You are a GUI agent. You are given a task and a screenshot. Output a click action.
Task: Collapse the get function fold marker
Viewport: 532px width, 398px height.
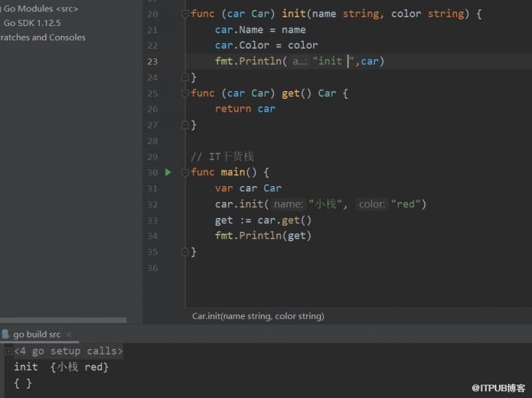point(186,93)
